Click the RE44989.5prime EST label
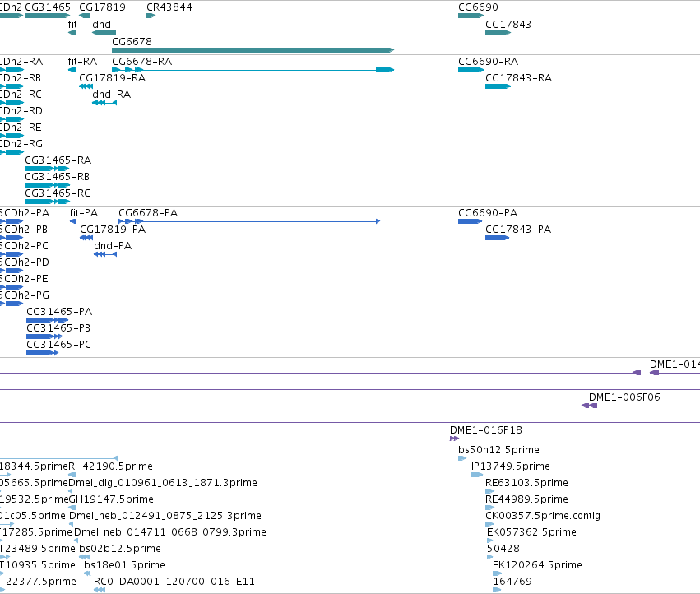Screen dimensions: 700x594 pos(526,499)
